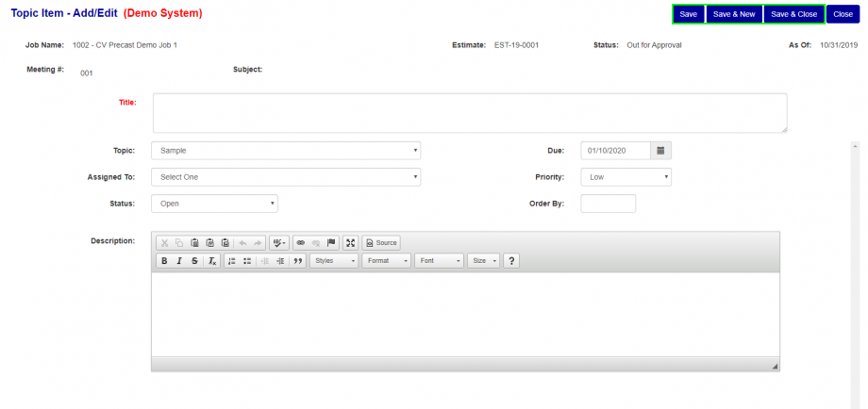Viewport: 868px width, 409px height.
Task: Open the Status dropdown showing Open
Action: (x=214, y=204)
